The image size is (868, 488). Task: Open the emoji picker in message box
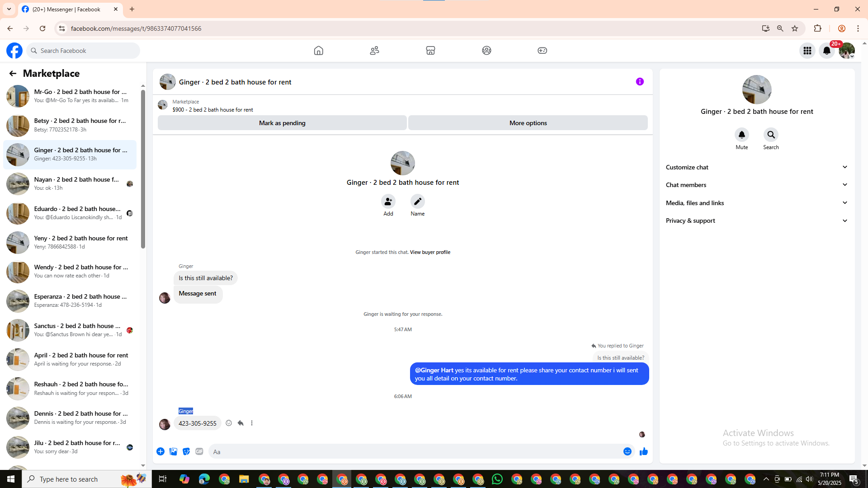pyautogui.click(x=627, y=451)
